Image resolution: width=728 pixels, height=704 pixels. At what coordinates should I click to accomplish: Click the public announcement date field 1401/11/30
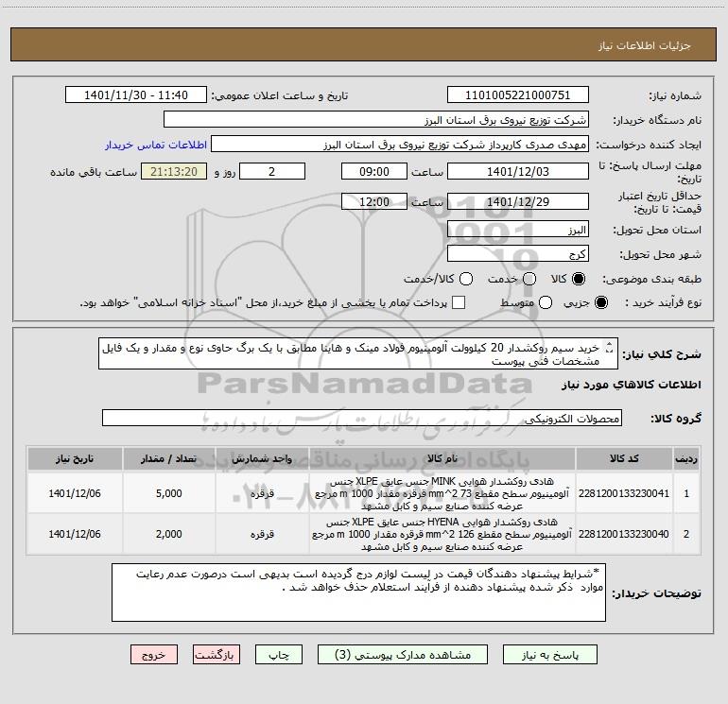136,95
